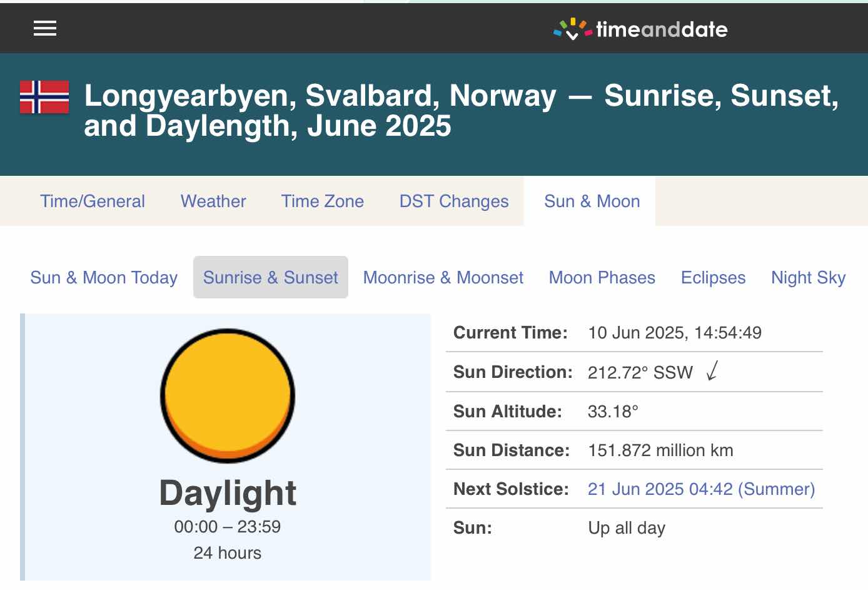Select the Sun & Moon tab
Viewport: 868px width, 590px height.
[592, 201]
